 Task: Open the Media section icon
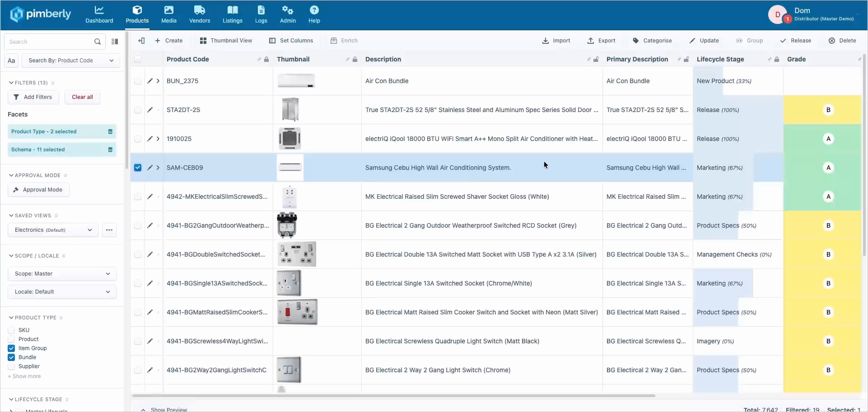(168, 10)
